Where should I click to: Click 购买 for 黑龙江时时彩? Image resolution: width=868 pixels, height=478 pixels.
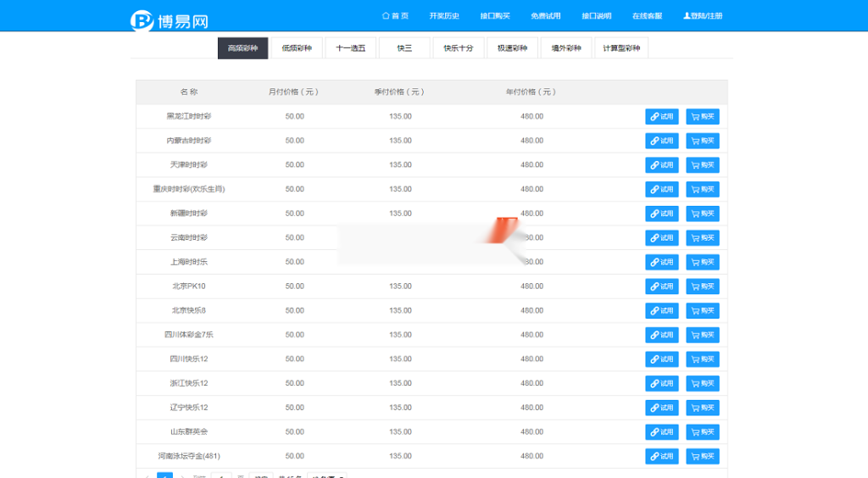703,117
